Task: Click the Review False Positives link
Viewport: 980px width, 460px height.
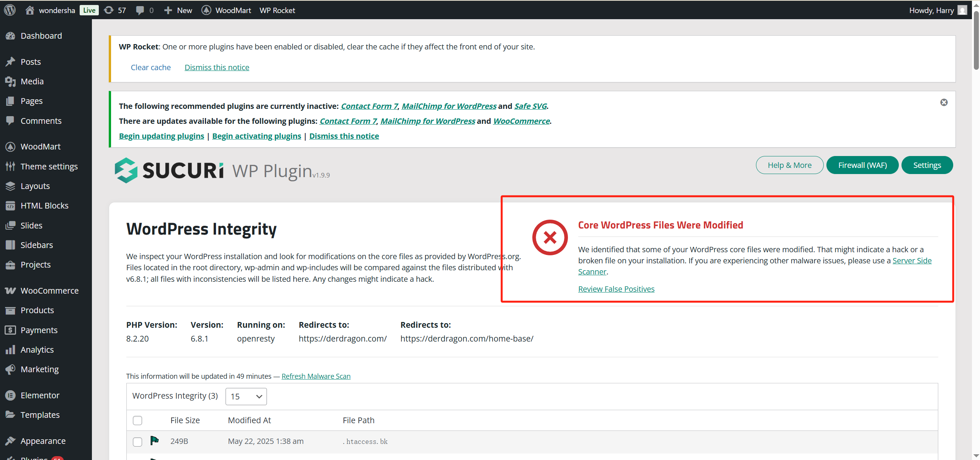Action: pyautogui.click(x=616, y=289)
